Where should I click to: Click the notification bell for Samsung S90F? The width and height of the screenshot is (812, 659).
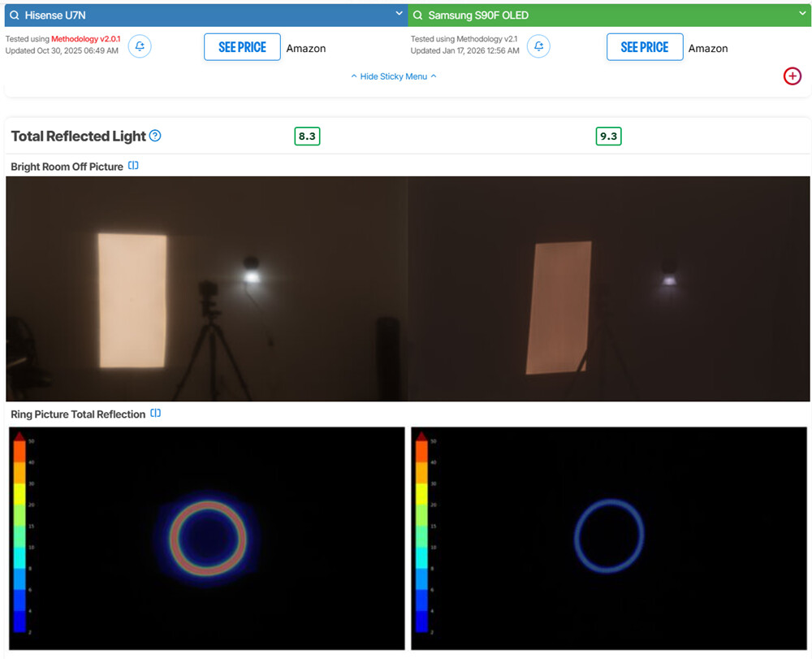point(538,46)
